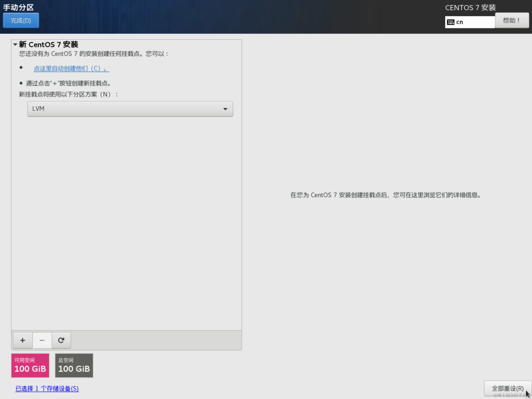Click the link to auto-create mount points

point(71,69)
